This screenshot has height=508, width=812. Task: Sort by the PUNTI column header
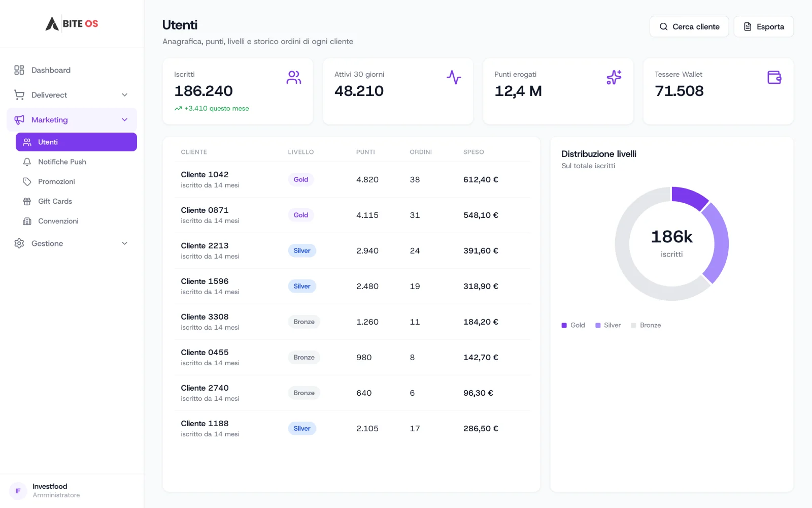[x=365, y=152]
